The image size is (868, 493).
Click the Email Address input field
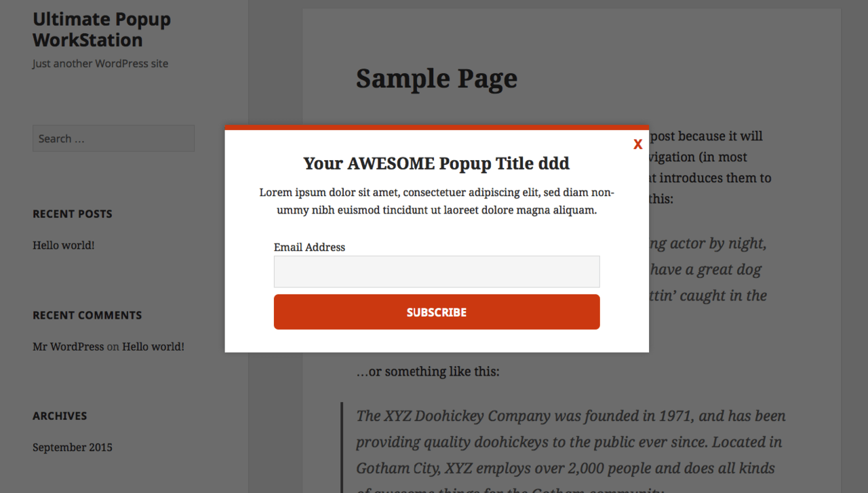[437, 271]
